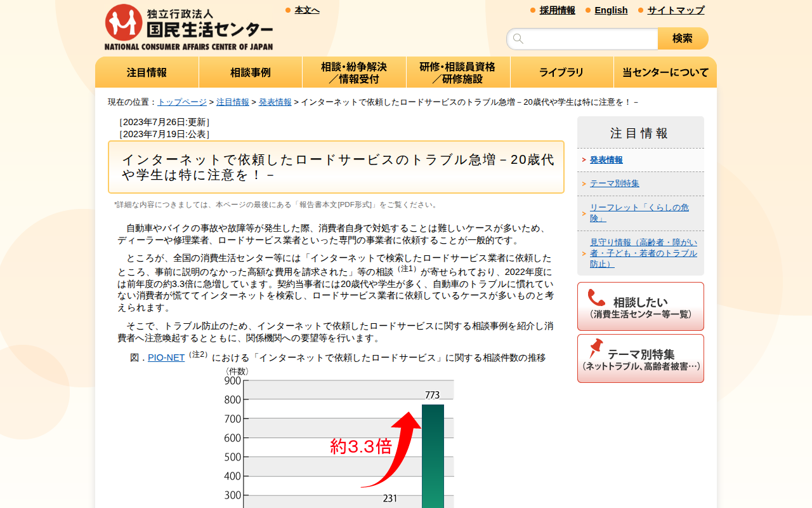Click the National Consumer Affairs Center logo
Screen dimensions: 812x508
tap(187, 25)
